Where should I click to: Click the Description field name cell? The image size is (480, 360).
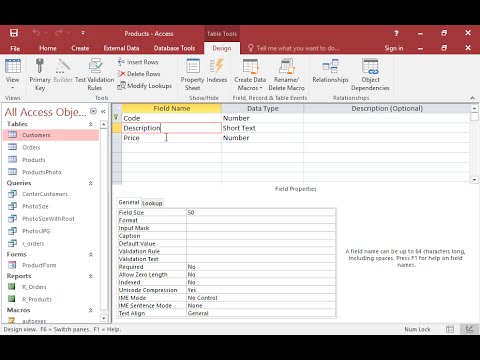[x=171, y=128]
